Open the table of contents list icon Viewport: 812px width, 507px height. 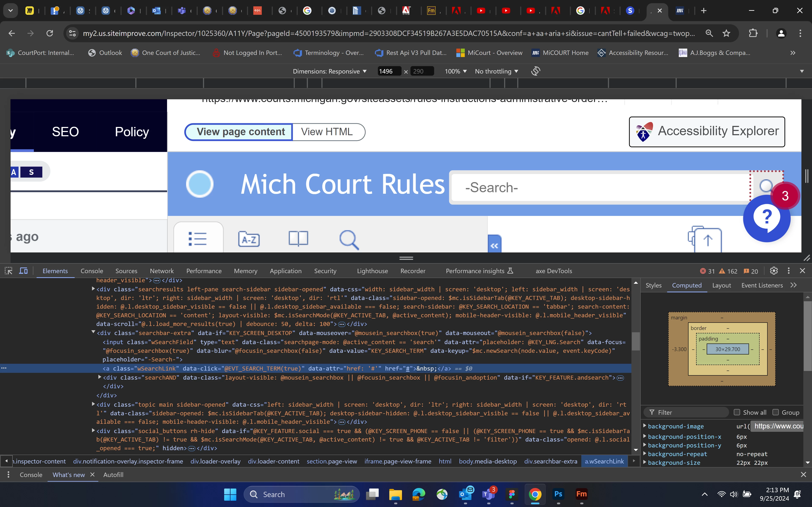[x=198, y=239]
